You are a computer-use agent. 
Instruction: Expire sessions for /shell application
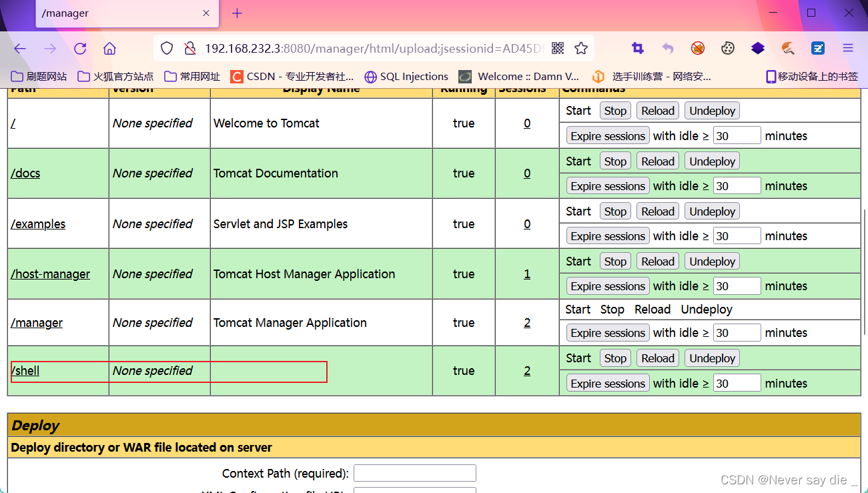[x=608, y=384]
